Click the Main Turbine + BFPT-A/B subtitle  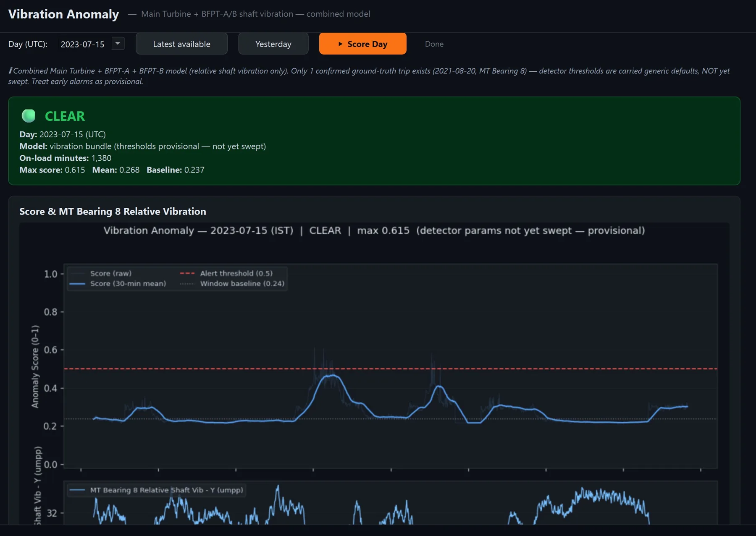point(255,14)
